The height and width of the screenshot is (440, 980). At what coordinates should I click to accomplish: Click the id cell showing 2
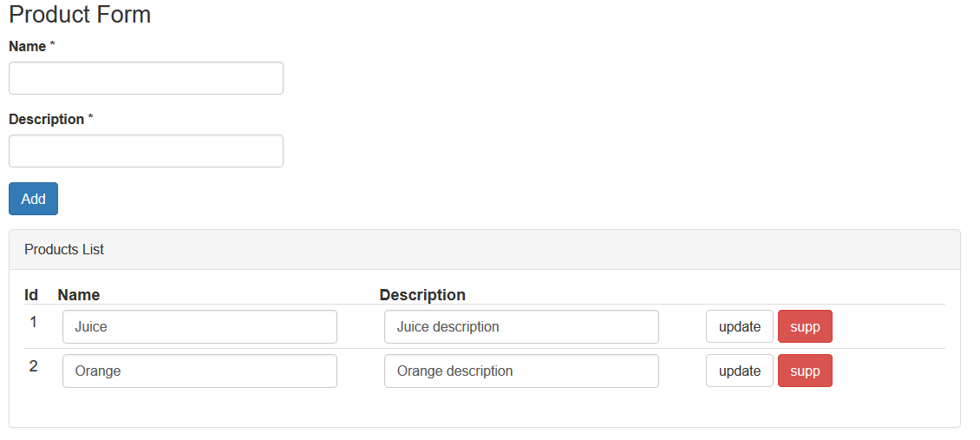point(33,366)
